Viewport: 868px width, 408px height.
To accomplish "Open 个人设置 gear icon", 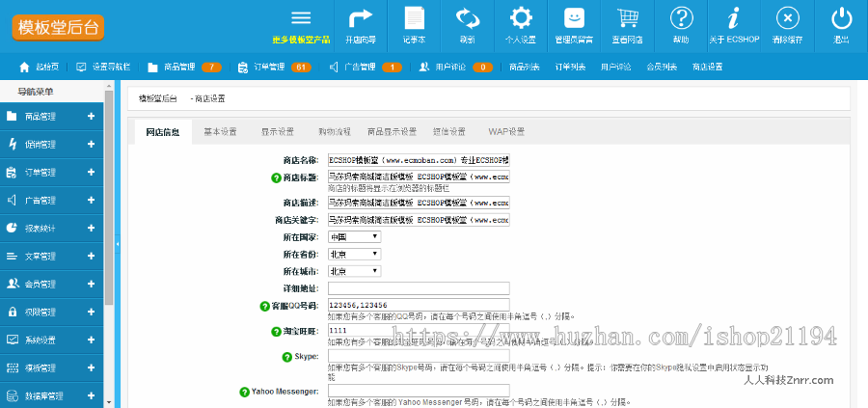I will coord(521,17).
